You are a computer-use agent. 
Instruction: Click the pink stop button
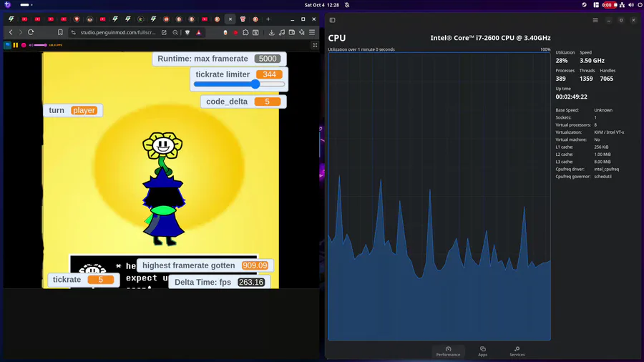point(24,45)
